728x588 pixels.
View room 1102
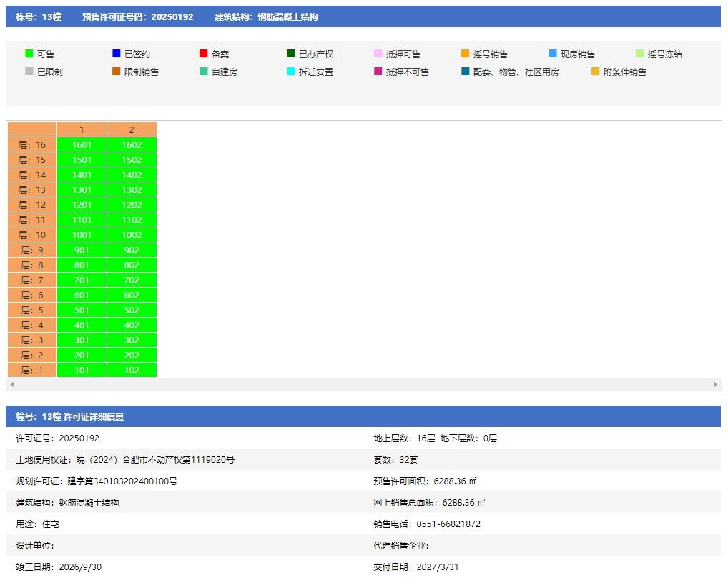[x=132, y=220]
